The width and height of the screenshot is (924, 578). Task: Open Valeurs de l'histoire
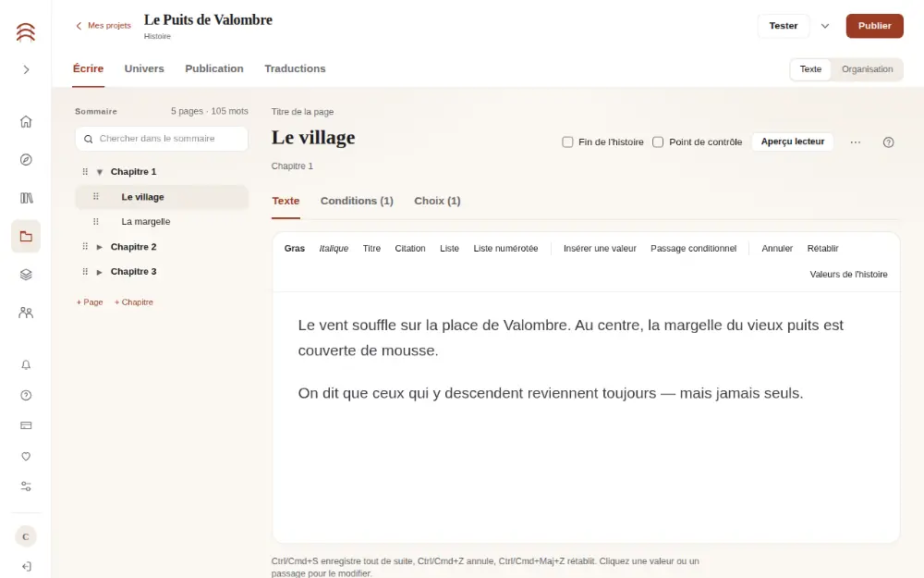click(x=848, y=275)
